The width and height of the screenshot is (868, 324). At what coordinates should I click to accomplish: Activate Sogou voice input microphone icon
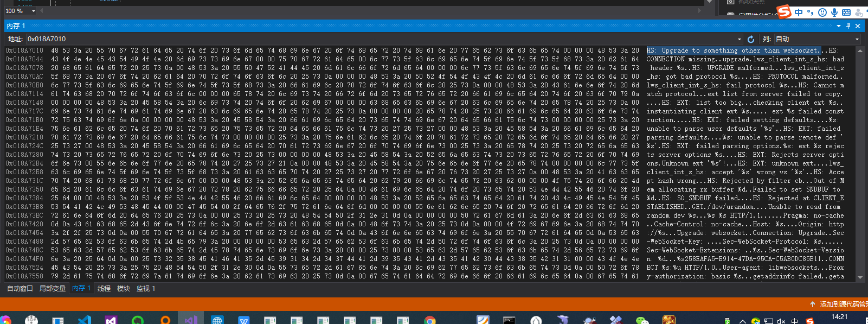pos(834,12)
